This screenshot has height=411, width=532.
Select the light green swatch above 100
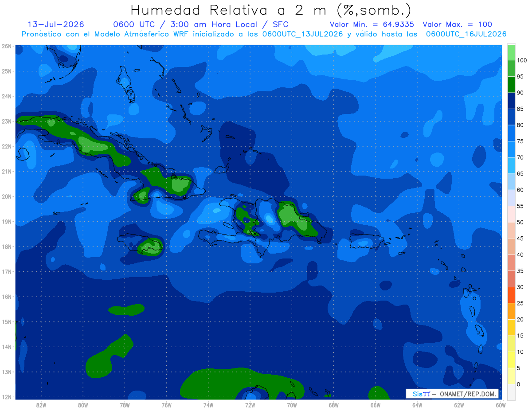coord(511,52)
